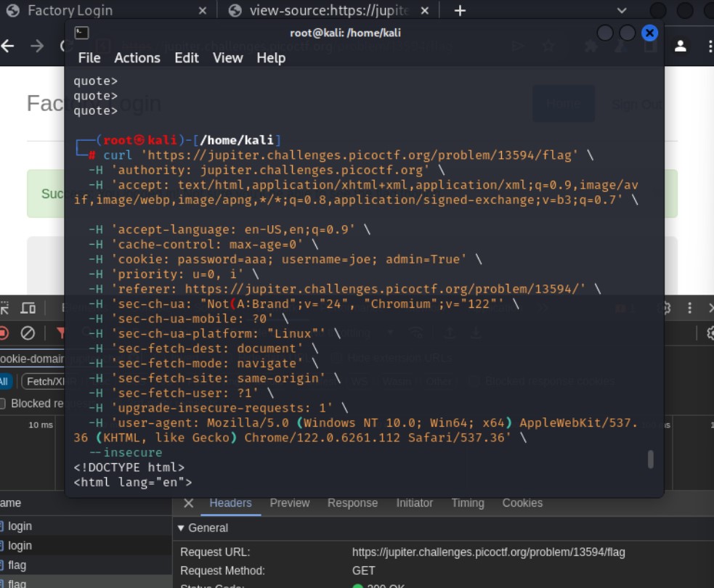
Task: Click the Request URL value
Action: 488,552
